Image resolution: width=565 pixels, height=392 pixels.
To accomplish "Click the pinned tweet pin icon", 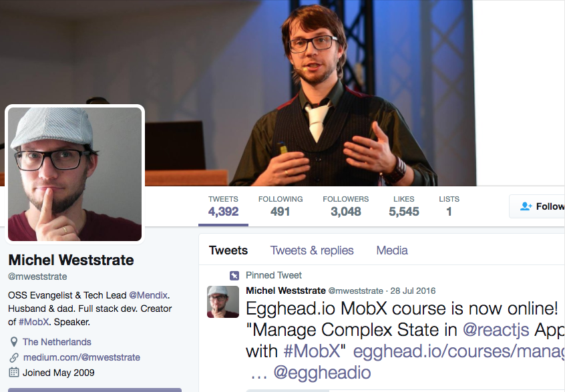I will [234, 276].
